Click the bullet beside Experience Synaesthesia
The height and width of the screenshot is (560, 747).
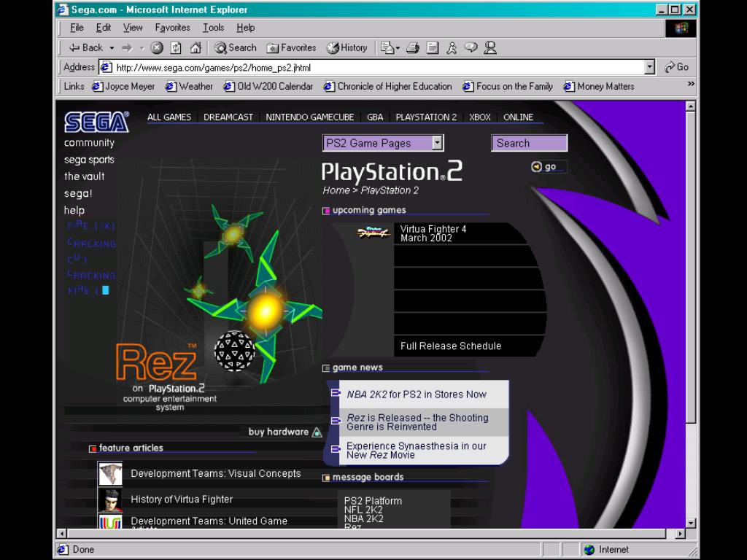point(336,448)
